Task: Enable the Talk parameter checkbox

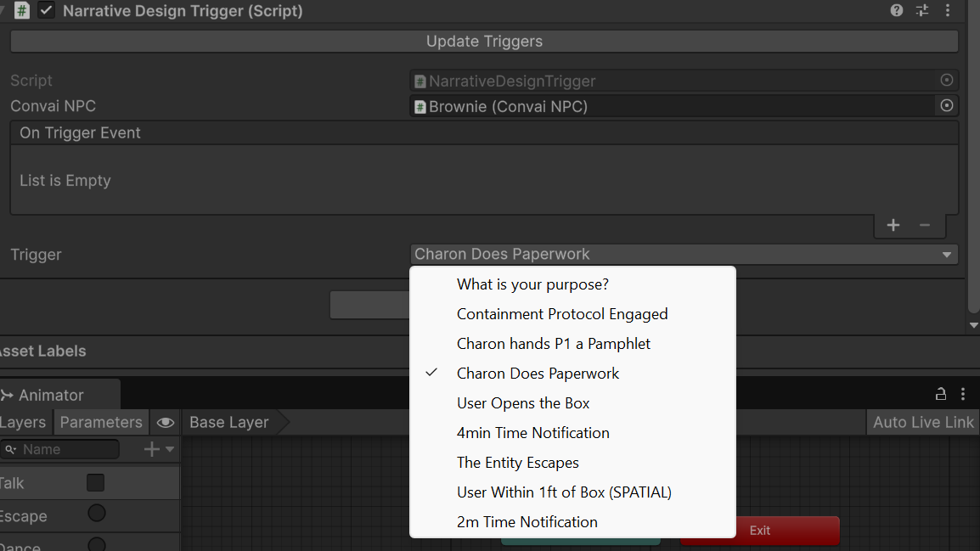Action: click(x=95, y=483)
